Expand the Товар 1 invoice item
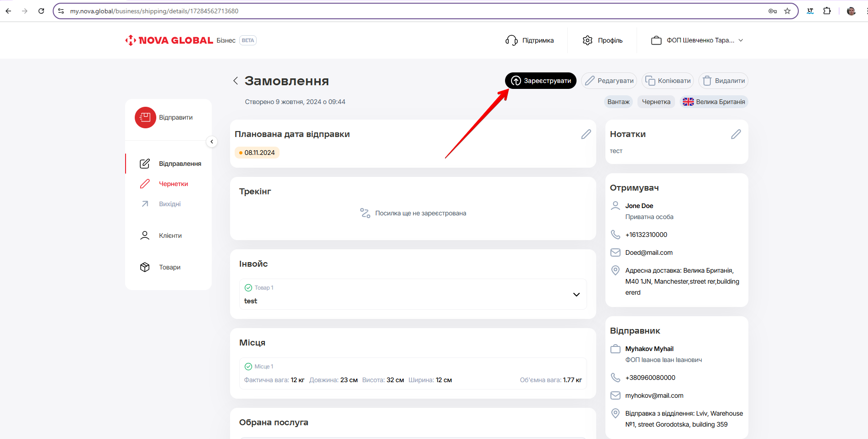Image resolution: width=868 pixels, height=439 pixels. coord(576,294)
